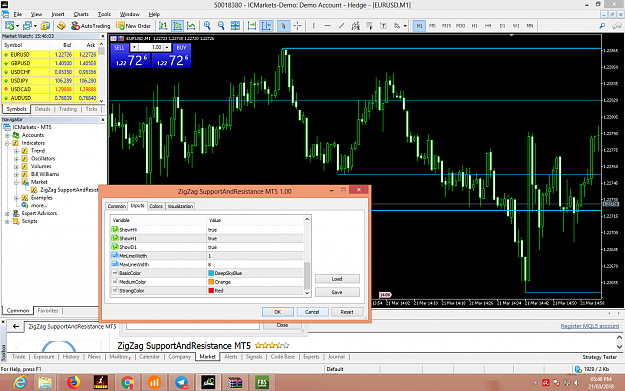Select the vertical line drawing tool
This screenshot has height=391, width=625.
coord(314,26)
